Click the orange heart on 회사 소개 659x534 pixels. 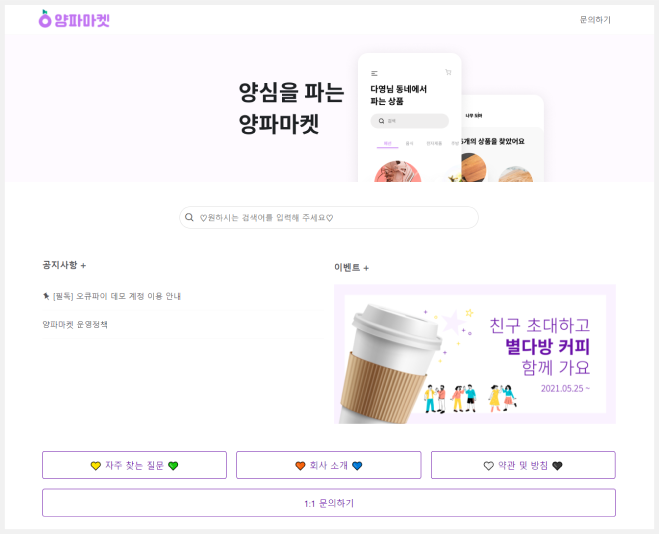click(x=300, y=466)
